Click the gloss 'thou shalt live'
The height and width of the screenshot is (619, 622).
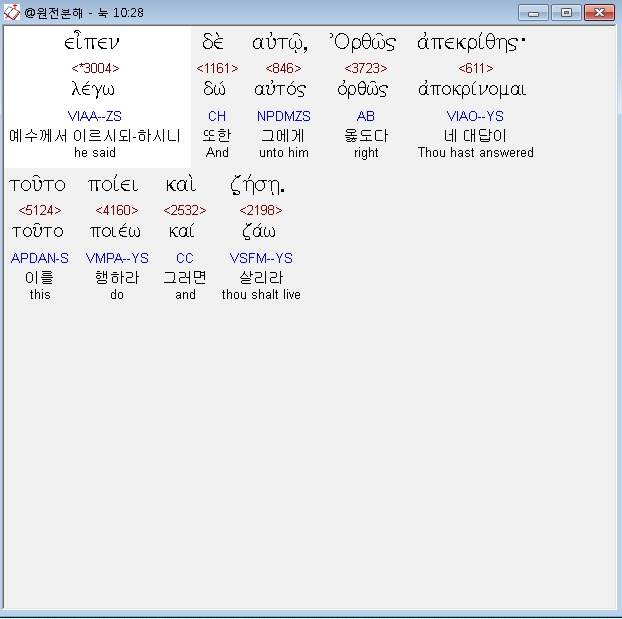[x=261, y=294]
